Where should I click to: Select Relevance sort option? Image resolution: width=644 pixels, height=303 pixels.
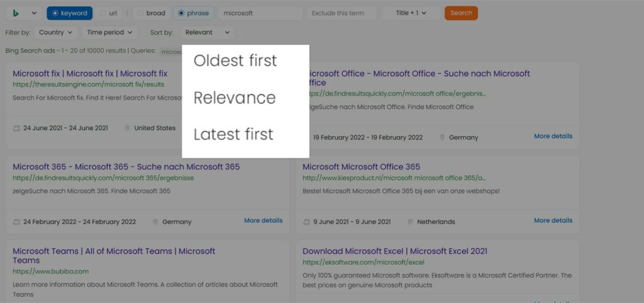pos(235,98)
